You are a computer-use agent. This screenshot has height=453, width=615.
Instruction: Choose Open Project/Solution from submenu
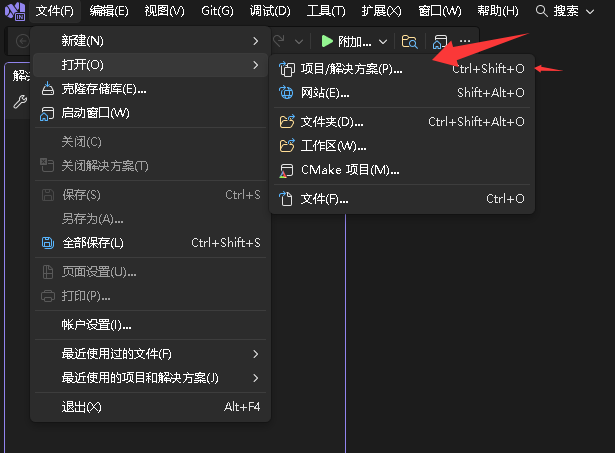click(x=351, y=69)
